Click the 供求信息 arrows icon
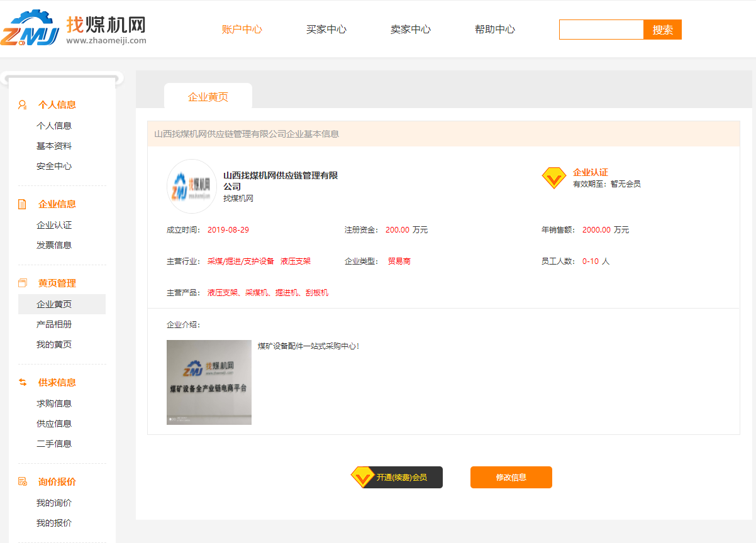Image resolution: width=756 pixels, height=543 pixels. pos(23,383)
